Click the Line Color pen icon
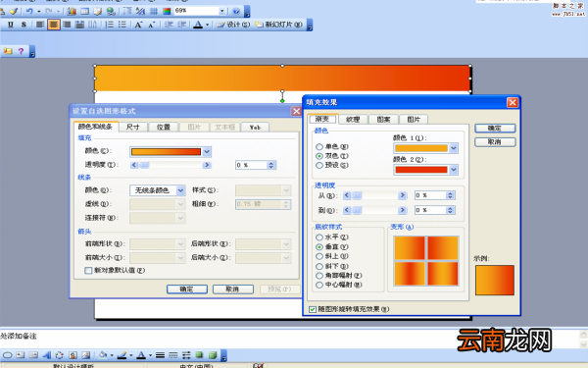The height and width of the screenshot is (368, 588). click(x=122, y=355)
